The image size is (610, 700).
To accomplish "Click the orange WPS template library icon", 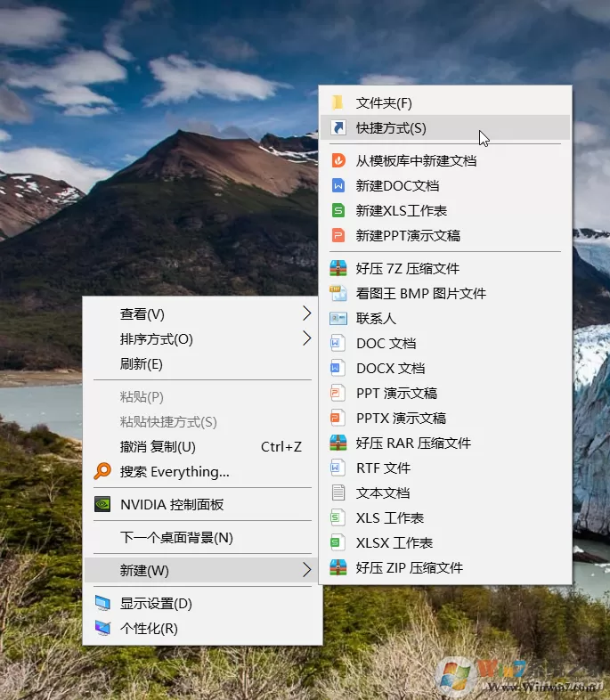I will click(x=338, y=160).
